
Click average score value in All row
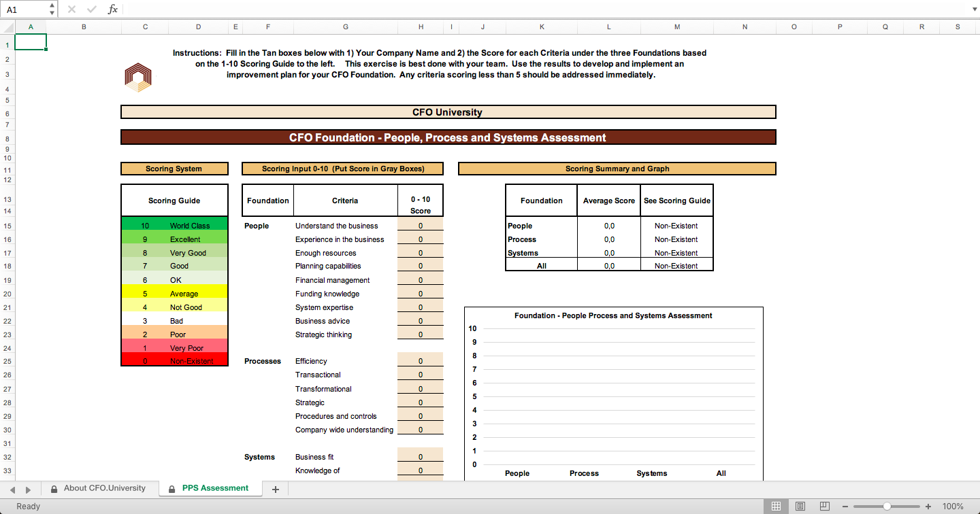609,266
